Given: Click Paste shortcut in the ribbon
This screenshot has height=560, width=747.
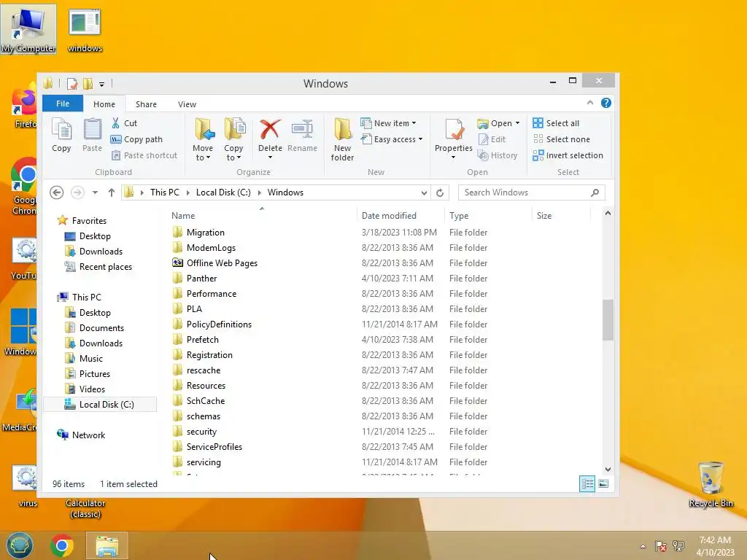Looking at the screenshot, I should (144, 155).
